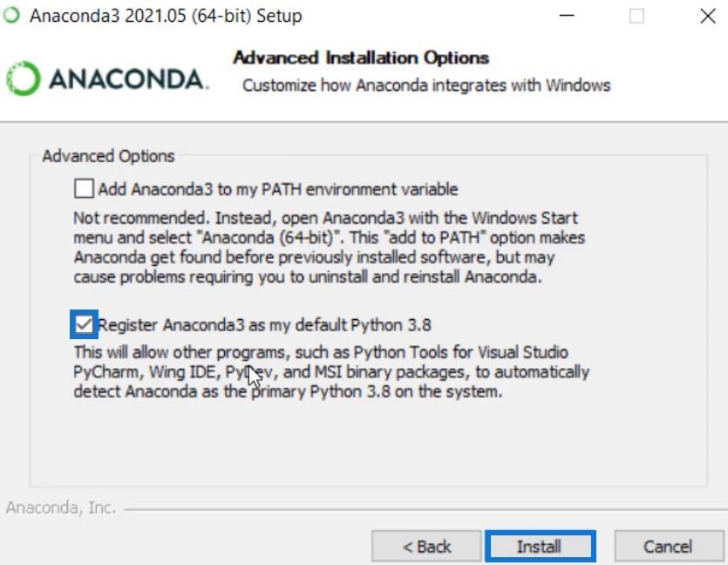This screenshot has width=728, height=565.
Task: Click the Anaconda icon in the title bar
Action: tap(11, 15)
